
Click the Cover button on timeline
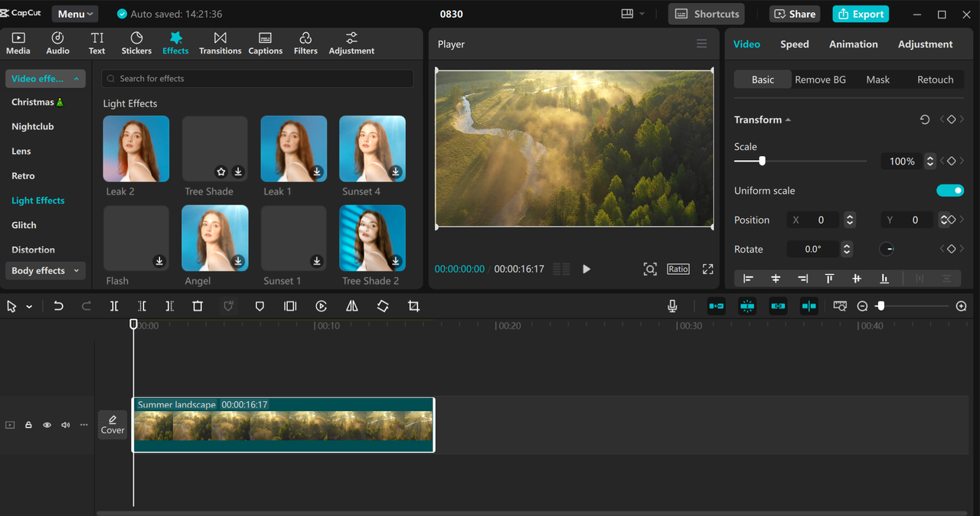(113, 425)
